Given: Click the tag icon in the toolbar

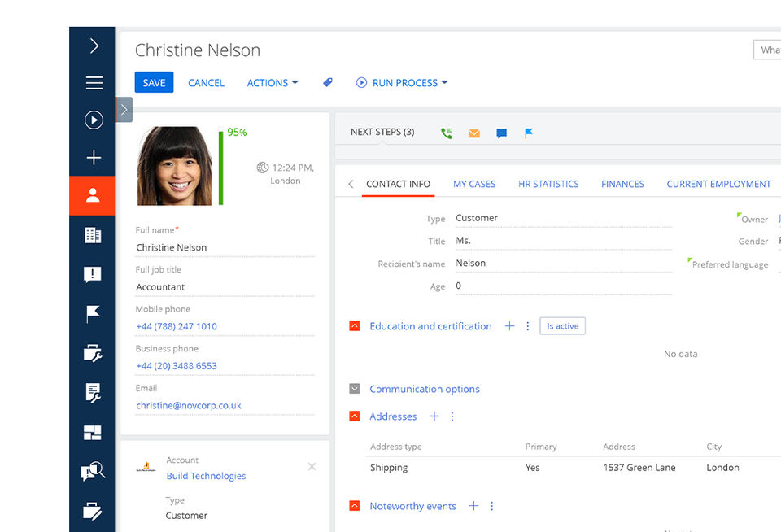Looking at the screenshot, I should click(328, 82).
